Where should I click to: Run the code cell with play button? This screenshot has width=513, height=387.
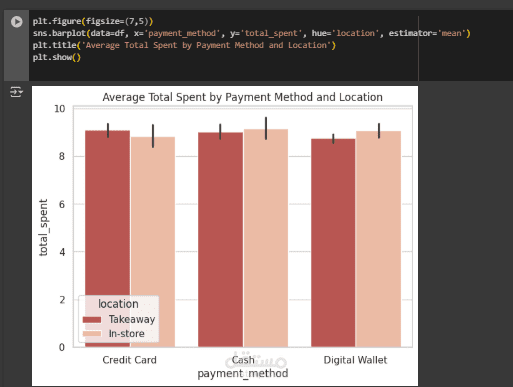pyautogui.click(x=16, y=22)
